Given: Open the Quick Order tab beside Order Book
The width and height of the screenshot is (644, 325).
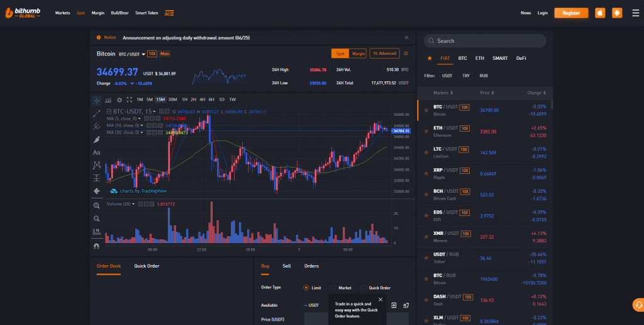Looking at the screenshot, I should click(x=147, y=266).
